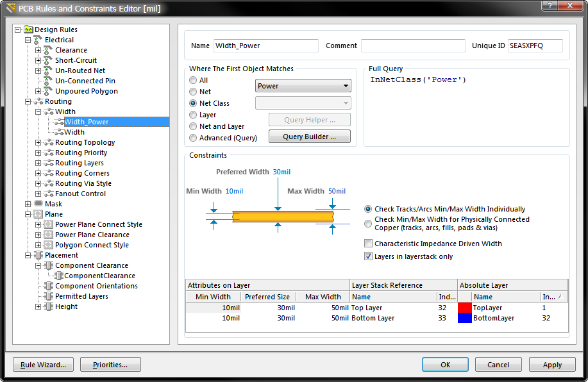Viewport: 588px width, 382px height.
Task: Click the Clearance rule icon
Action: coord(48,50)
